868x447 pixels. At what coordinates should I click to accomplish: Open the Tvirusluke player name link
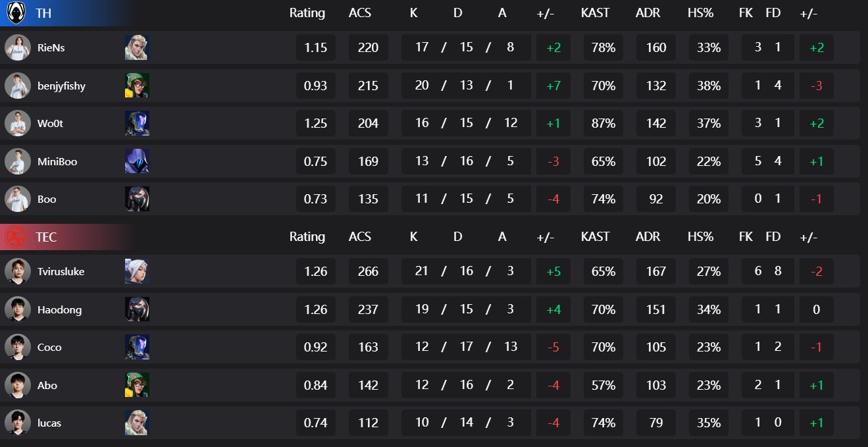point(61,271)
